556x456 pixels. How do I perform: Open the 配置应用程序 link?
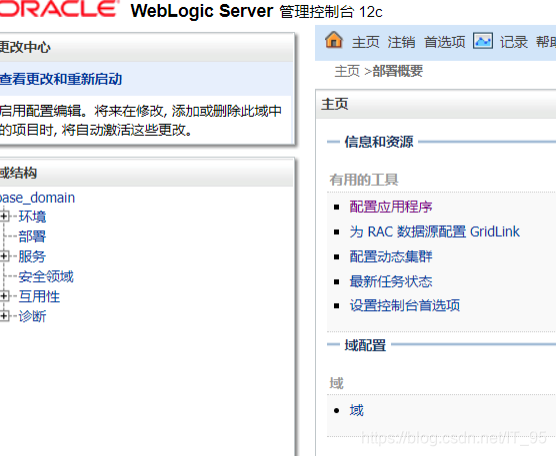[391, 207]
